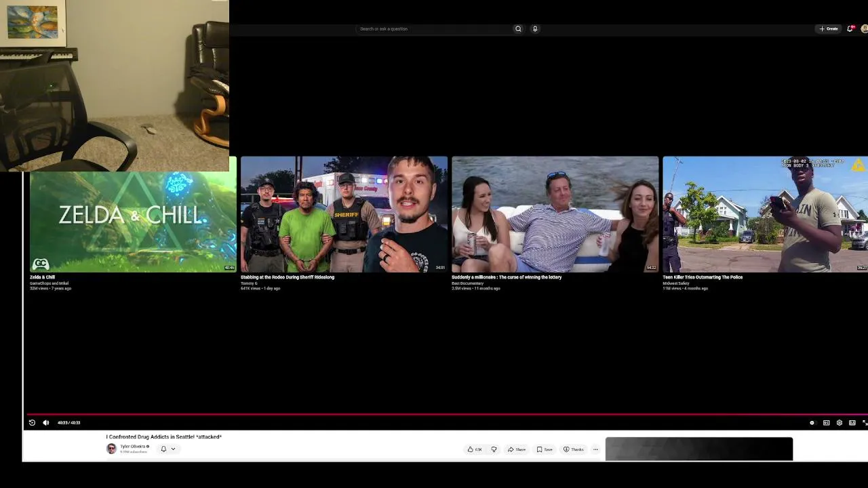Screen dimensions: 868x488
Task: Open the three-dot more actions menu
Action: [595, 449]
